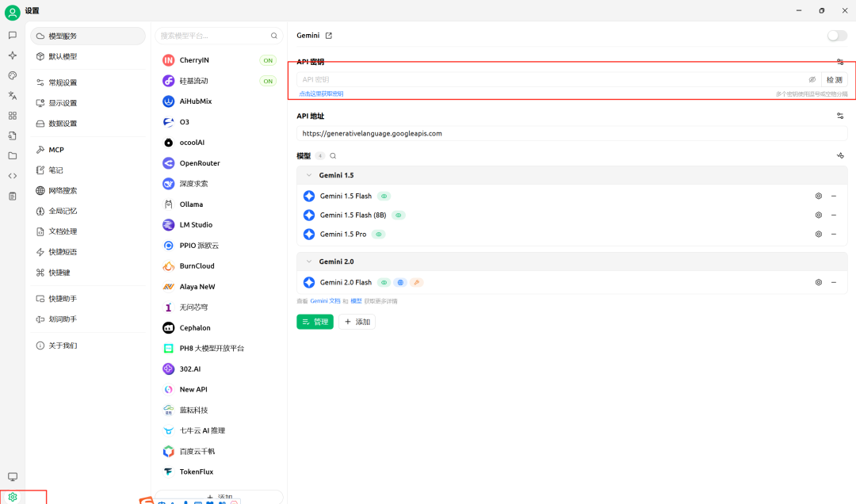The height and width of the screenshot is (504, 856).
Task: Open the knowledge base sidebar icon
Action: click(x=13, y=136)
